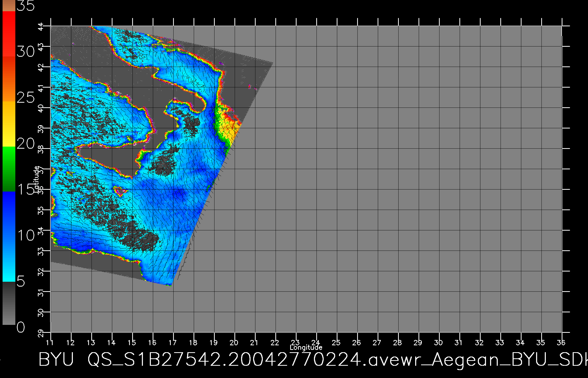Viewport: 588px width, 378px height.
Task: Click longitude tick label 34
Action: click(521, 342)
